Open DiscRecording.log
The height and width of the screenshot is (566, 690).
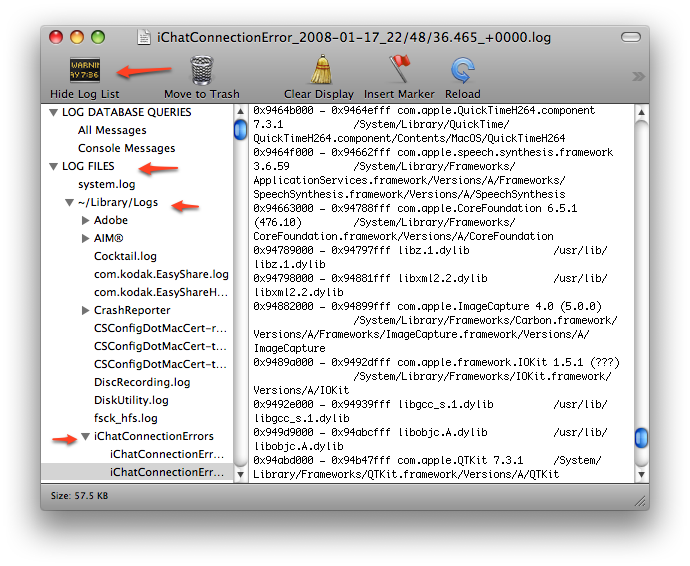pyautogui.click(x=142, y=382)
